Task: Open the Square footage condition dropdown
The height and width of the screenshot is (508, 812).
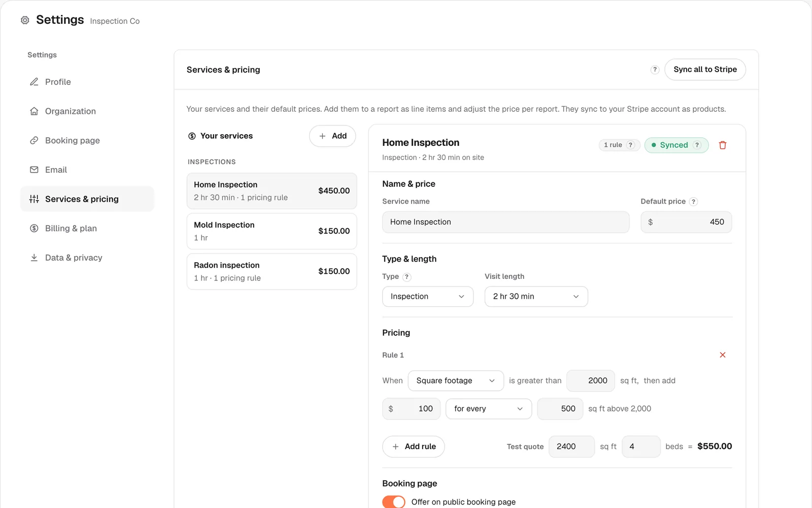Action: tap(456, 381)
